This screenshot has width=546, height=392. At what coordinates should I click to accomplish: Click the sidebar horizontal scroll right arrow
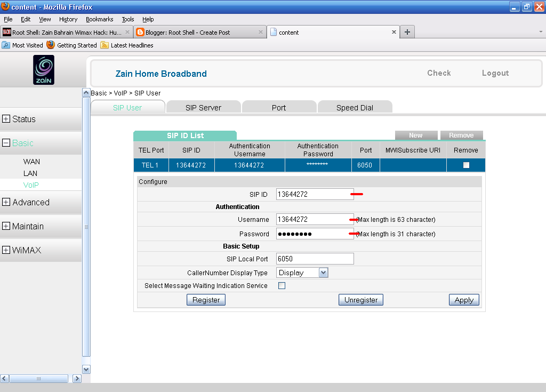[77, 379]
